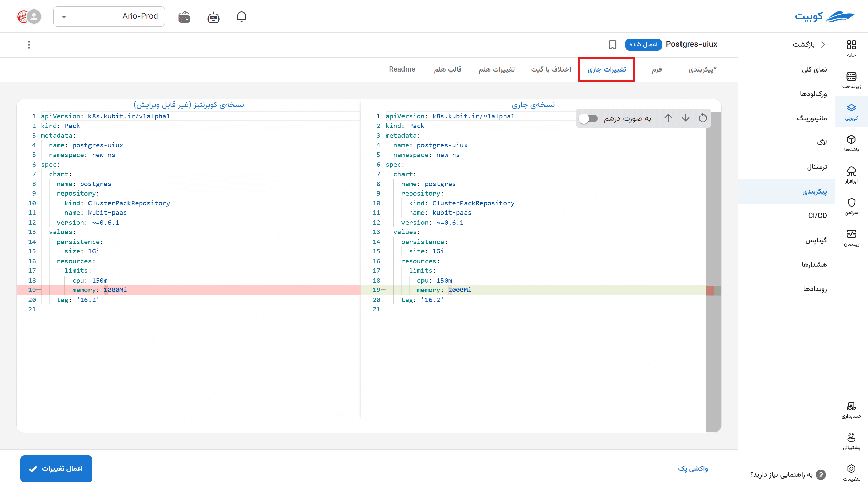
Task: Click the diff overview ruler marker
Action: click(710, 290)
